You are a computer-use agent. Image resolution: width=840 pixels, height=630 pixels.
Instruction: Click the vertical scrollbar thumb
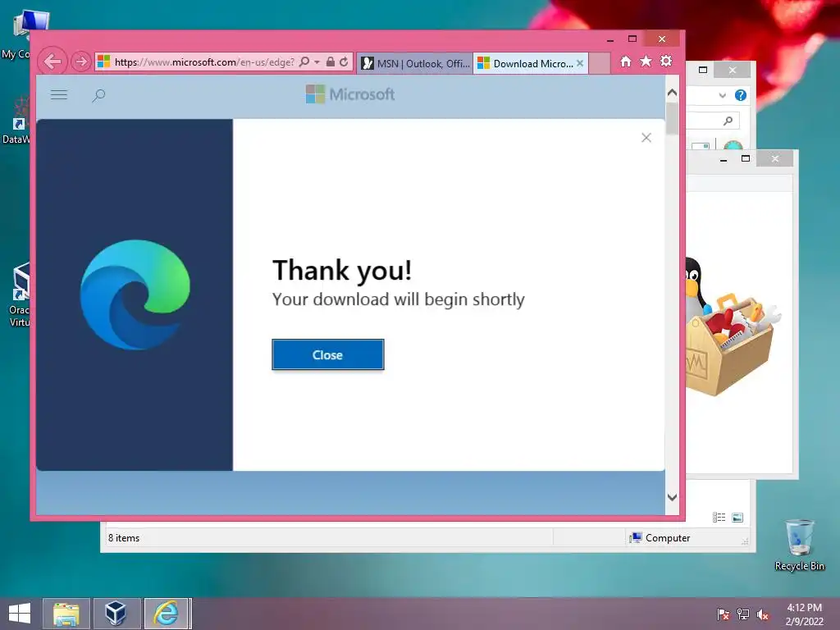pyautogui.click(x=673, y=118)
